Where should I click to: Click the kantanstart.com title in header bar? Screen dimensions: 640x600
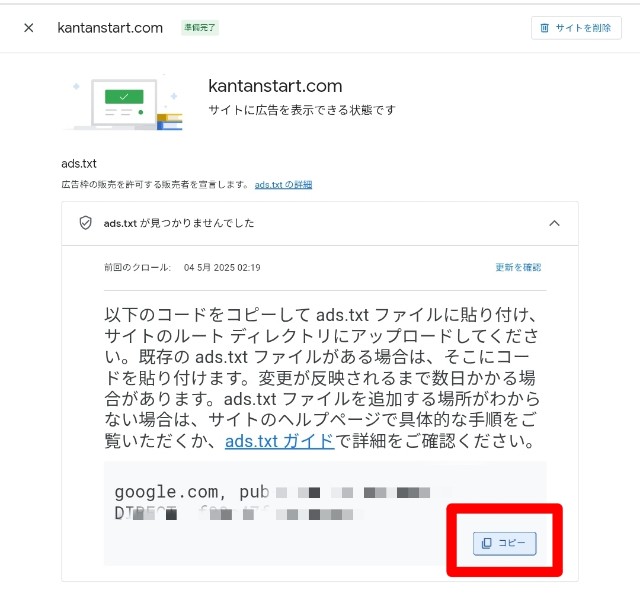(x=110, y=28)
